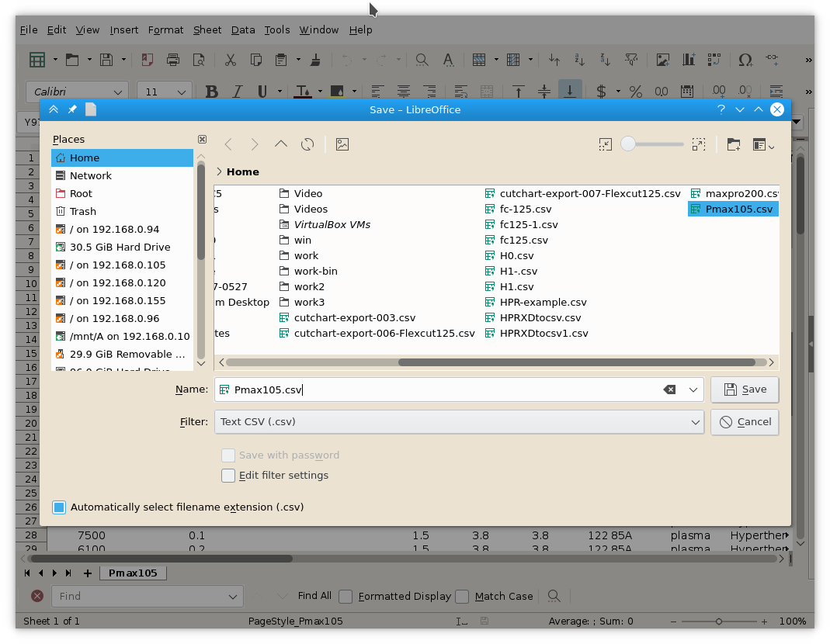Close the Places panel
The width and height of the screenshot is (830, 644).
[x=202, y=140]
